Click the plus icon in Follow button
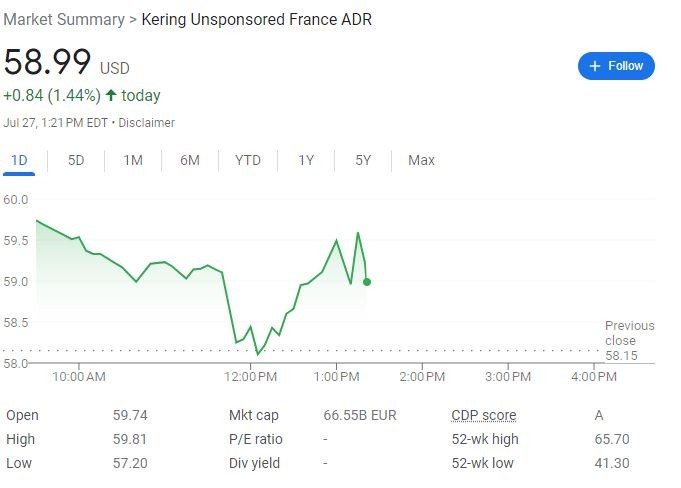Image resolution: width=681 pixels, height=488 pixels. pyautogui.click(x=595, y=66)
